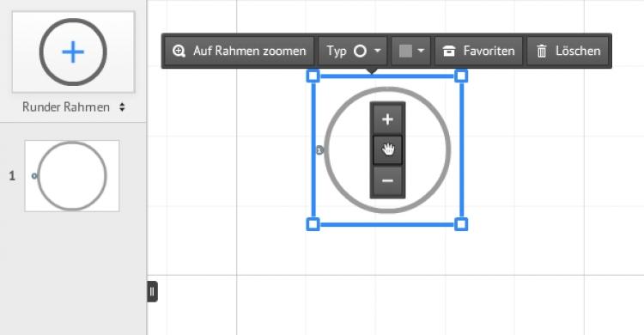The width and height of the screenshot is (644, 335).
Task: Click Auf Rahmen zoomen button
Action: (x=239, y=51)
